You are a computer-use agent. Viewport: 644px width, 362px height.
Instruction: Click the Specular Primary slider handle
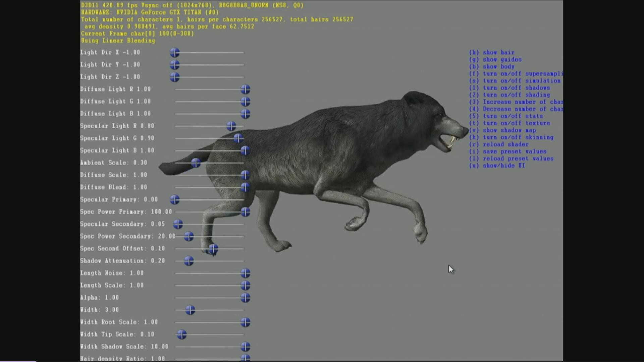[x=174, y=200]
